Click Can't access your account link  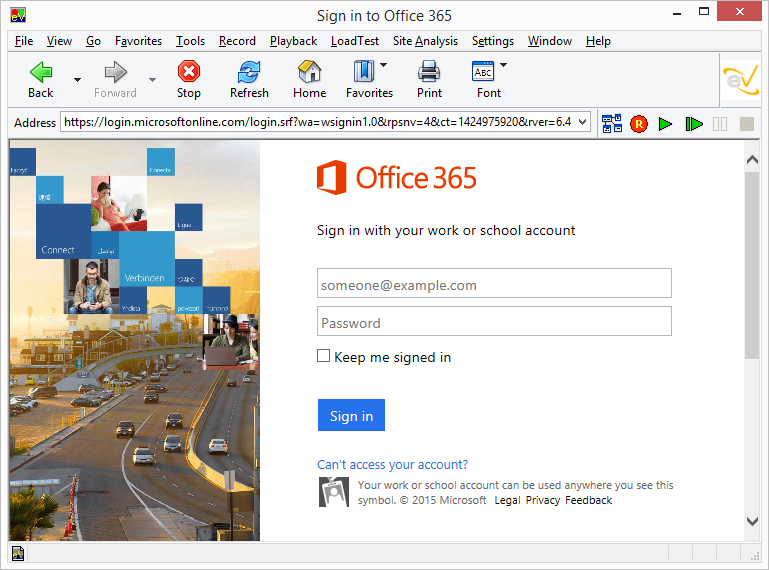point(392,465)
